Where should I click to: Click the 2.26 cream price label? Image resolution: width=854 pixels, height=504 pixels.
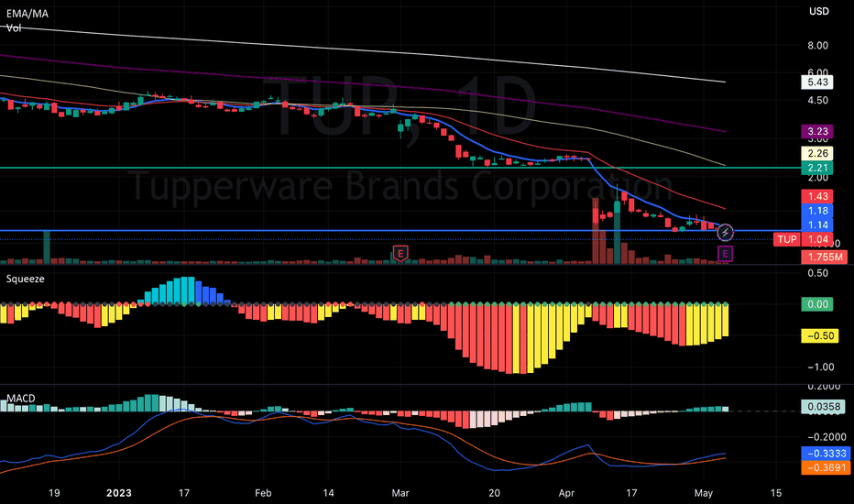point(817,154)
